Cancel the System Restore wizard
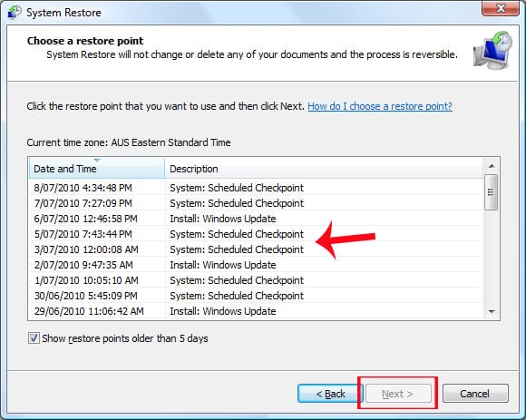 475,394
